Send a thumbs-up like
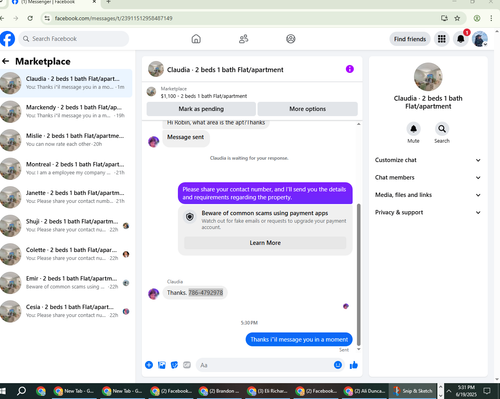 (x=354, y=365)
